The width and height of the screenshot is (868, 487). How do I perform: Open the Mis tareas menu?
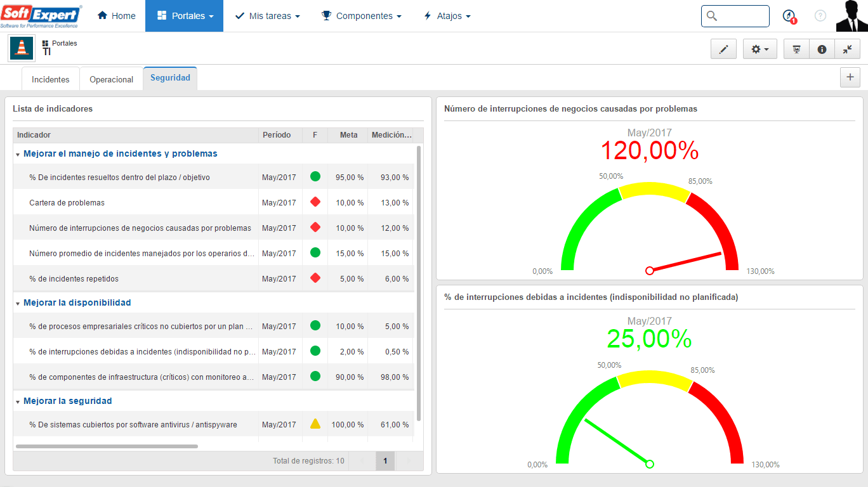(266, 16)
